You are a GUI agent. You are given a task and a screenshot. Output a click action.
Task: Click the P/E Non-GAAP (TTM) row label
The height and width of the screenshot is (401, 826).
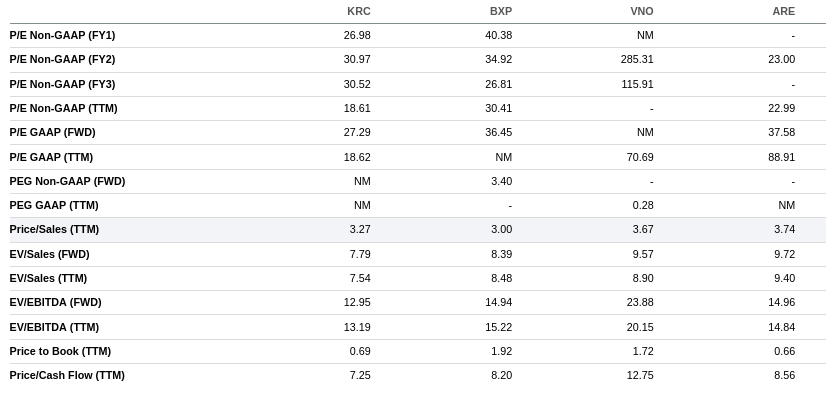63,108
